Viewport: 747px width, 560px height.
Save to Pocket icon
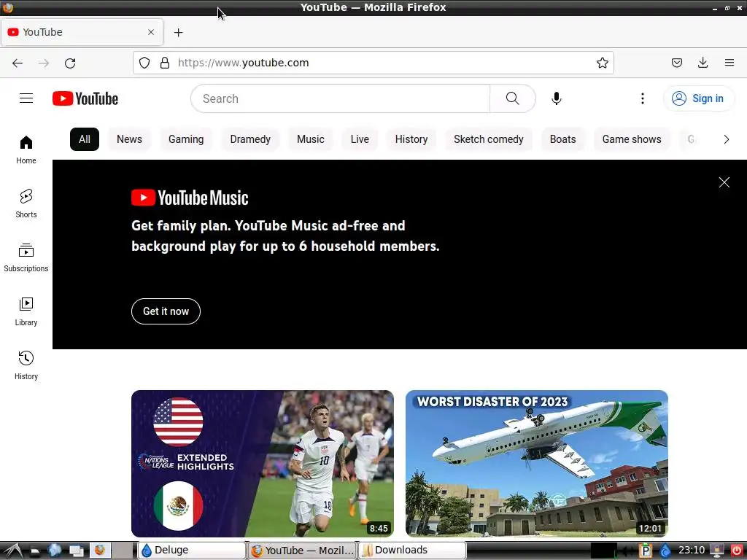677,63
